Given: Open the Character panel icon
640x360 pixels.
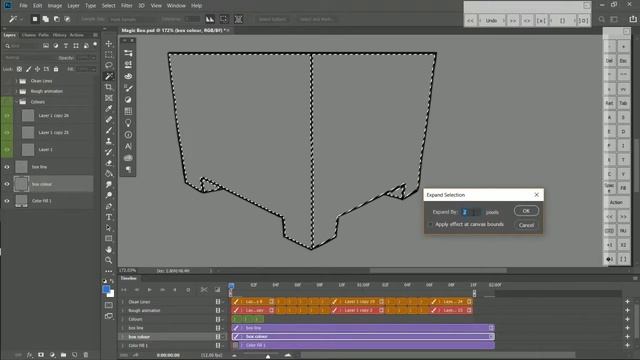Looking at the screenshot, I should [128, 146].
